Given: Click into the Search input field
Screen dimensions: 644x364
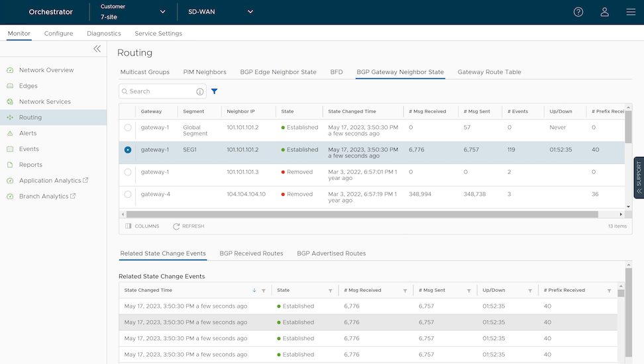Looking at the screenshot, I should point(159,91).
